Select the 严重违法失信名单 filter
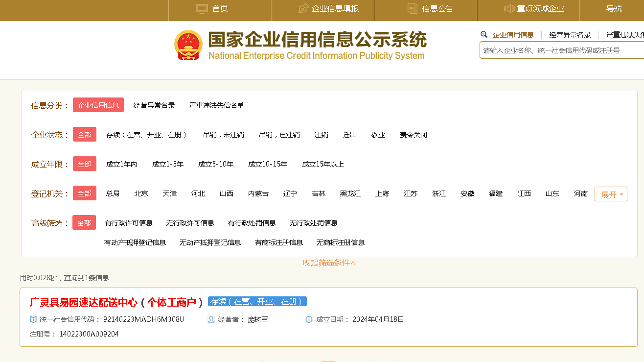 [217, 105]
